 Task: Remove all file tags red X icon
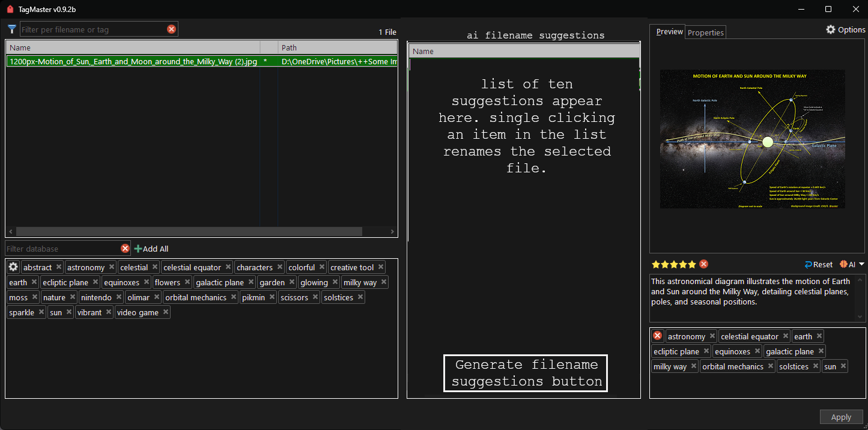658,336
